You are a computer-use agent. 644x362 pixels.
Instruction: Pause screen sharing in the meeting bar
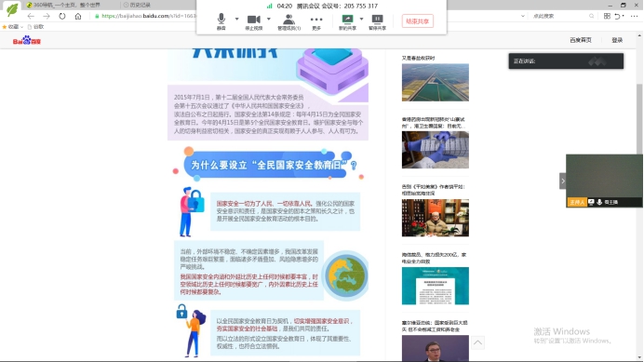coord(377,21)
